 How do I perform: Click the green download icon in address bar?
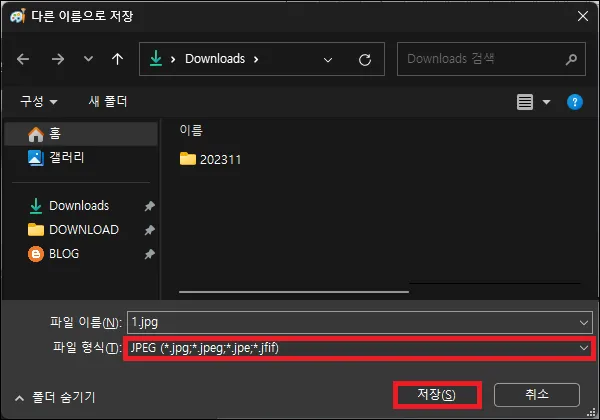pos(156,59)
